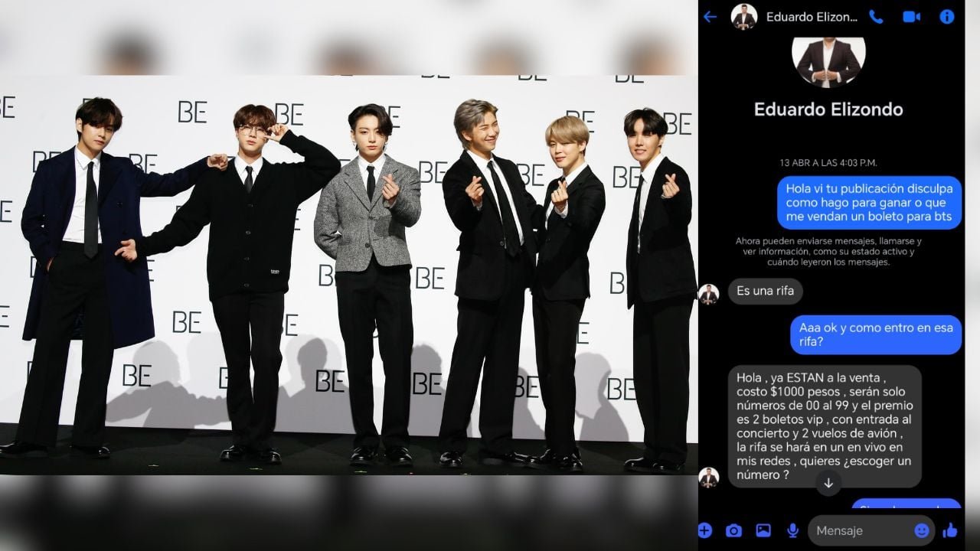
Task: Start a voice call with Eduardo Elizondo
Action: 876,17
